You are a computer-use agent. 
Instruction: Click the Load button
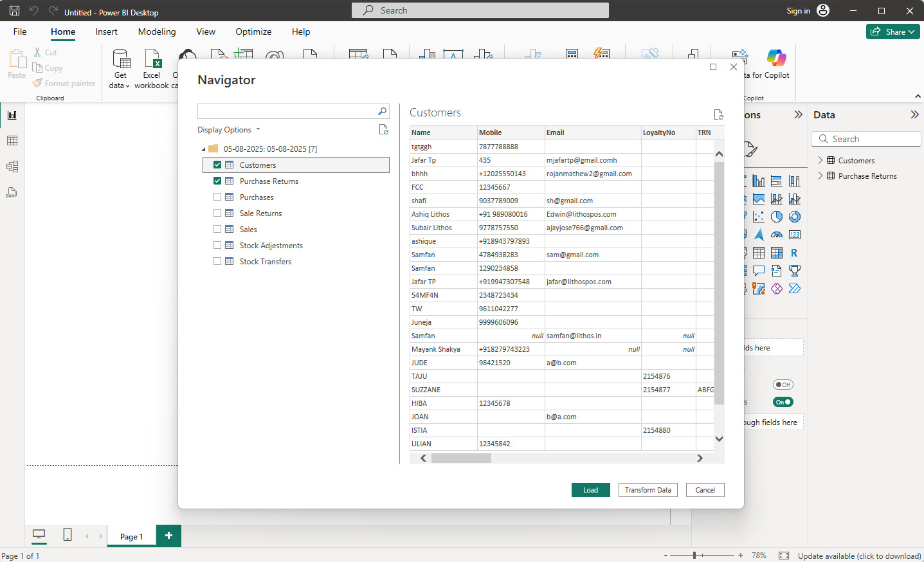(590, 490)
